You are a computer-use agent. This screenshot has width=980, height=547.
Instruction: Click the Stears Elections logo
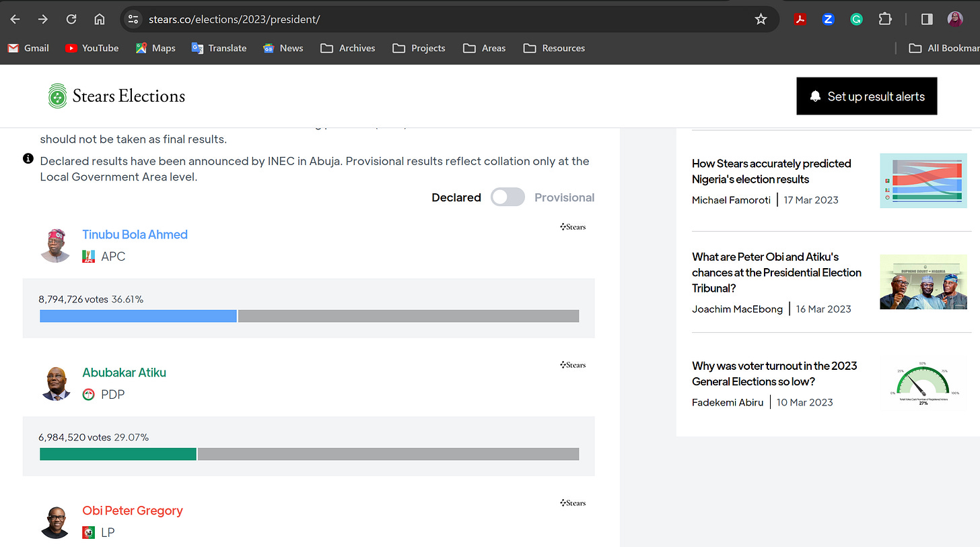click(x=116, y=96)
